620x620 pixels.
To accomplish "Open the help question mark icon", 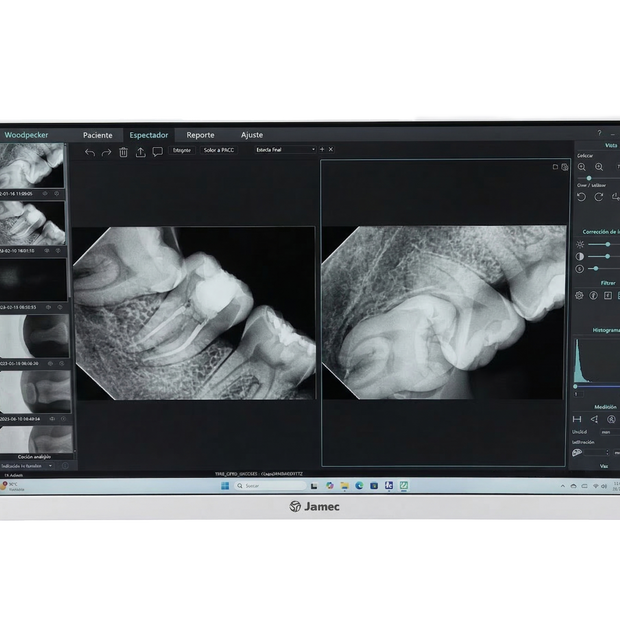I will [599, 133].
